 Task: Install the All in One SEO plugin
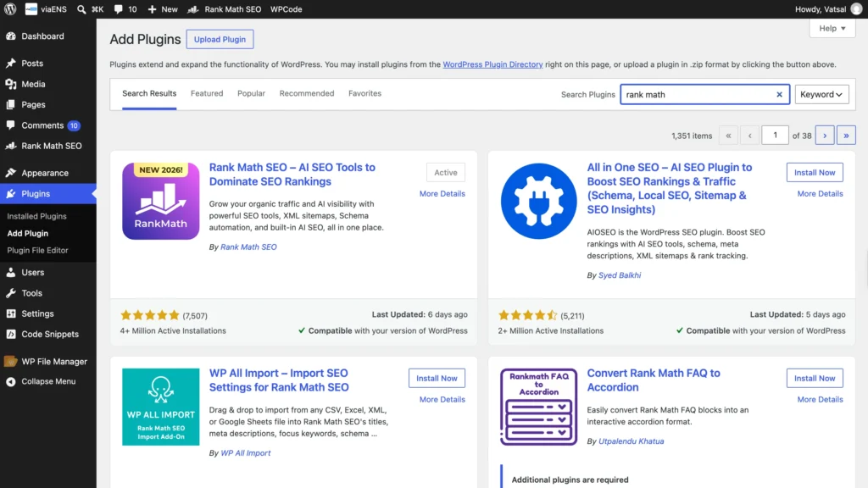point(815,173)
